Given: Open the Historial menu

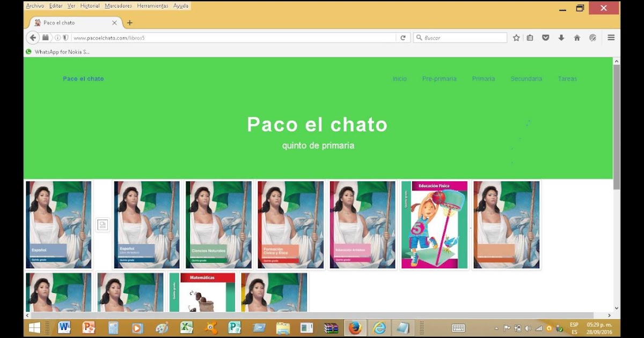Looking at the screenshot, I should pos(90,6).
